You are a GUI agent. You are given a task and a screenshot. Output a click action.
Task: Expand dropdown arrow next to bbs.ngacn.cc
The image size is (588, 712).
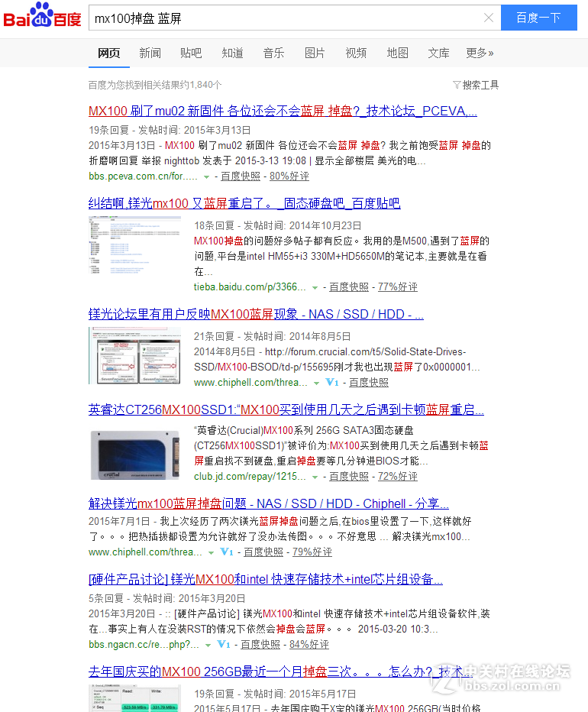[x=208, y=646]
